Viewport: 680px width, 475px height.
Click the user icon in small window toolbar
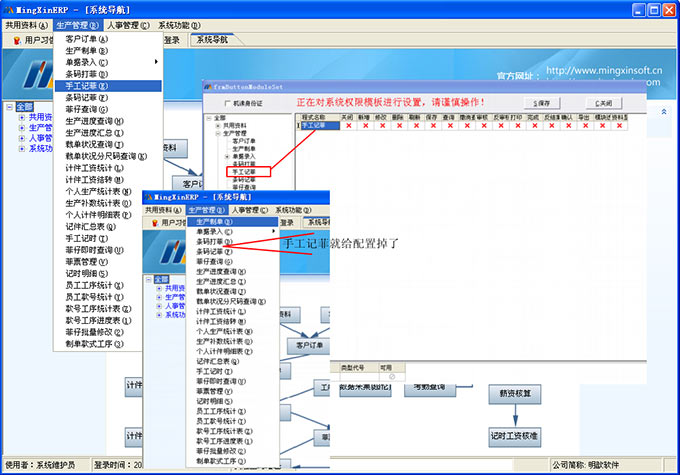coord(155,223)
